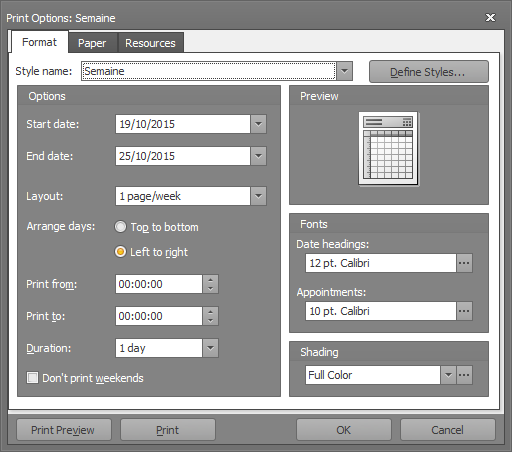The height and width of the screenshot is (452, 512).
Task: Open the Shading Full Color dropdown
Action: pos(448,375)
